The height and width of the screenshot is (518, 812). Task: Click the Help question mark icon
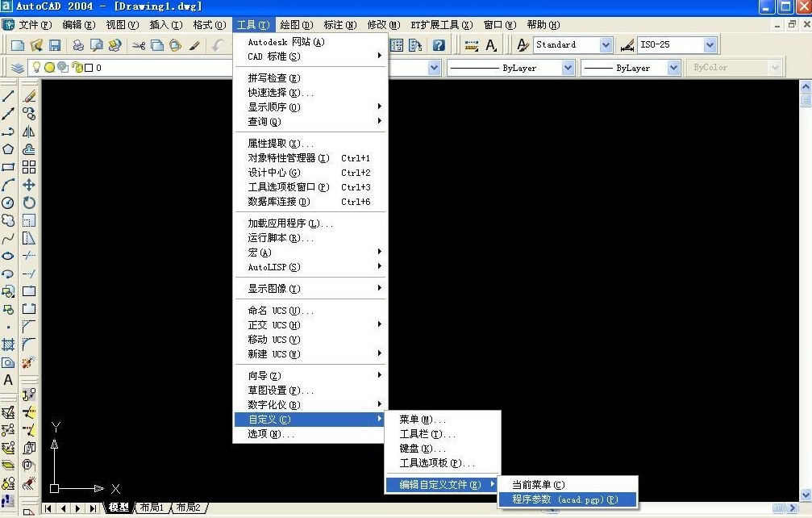pyautogui.click(x=439, y=45)
